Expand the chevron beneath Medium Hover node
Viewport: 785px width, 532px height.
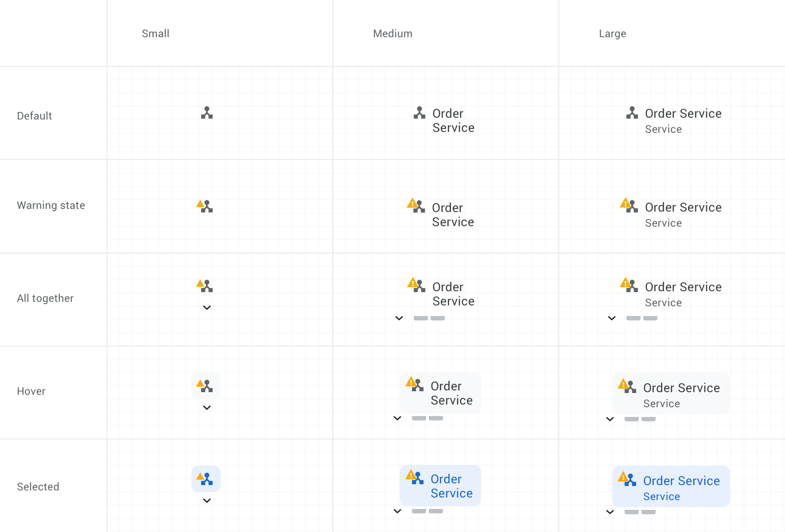tap(397, 418)
